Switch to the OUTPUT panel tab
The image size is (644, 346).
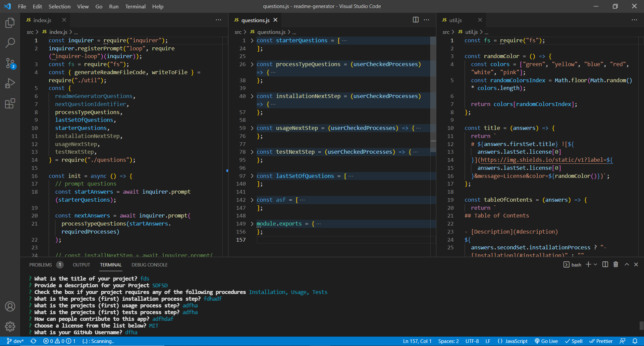pos(82,265)
